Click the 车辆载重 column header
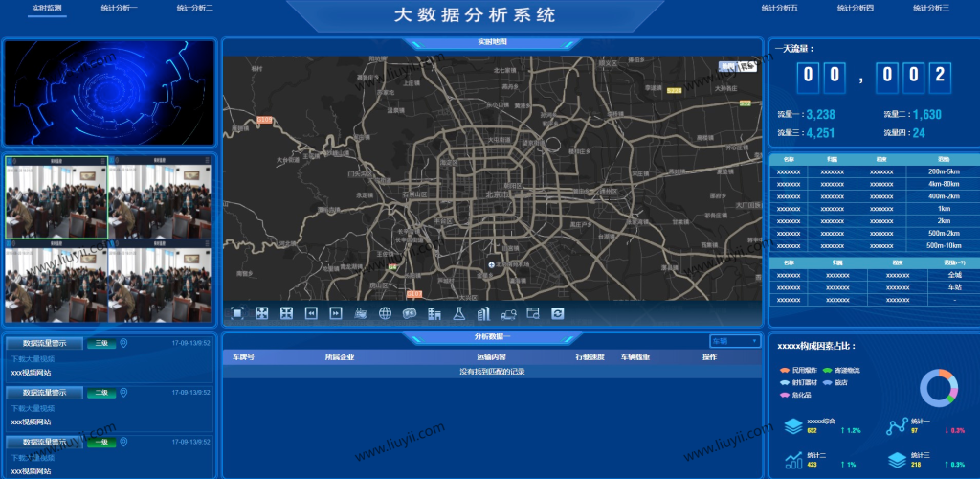 [x=635, y=357]
